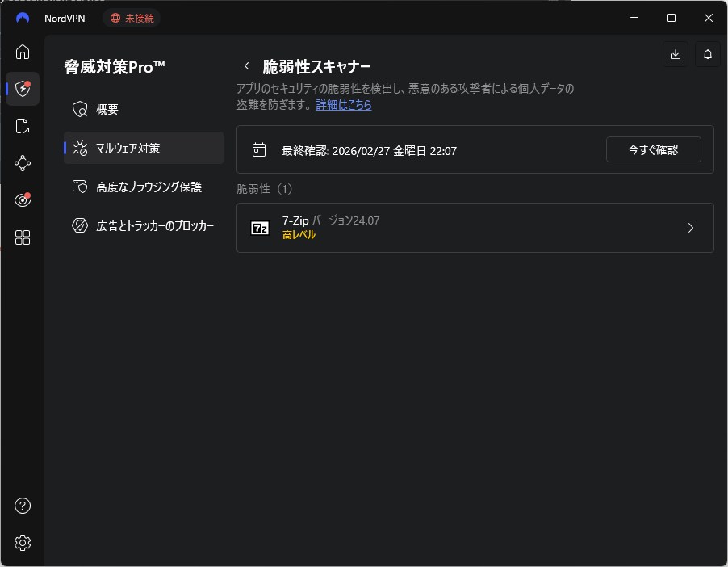Open the help question mark icon
This screenshot has width=728, height=567.
23,506
